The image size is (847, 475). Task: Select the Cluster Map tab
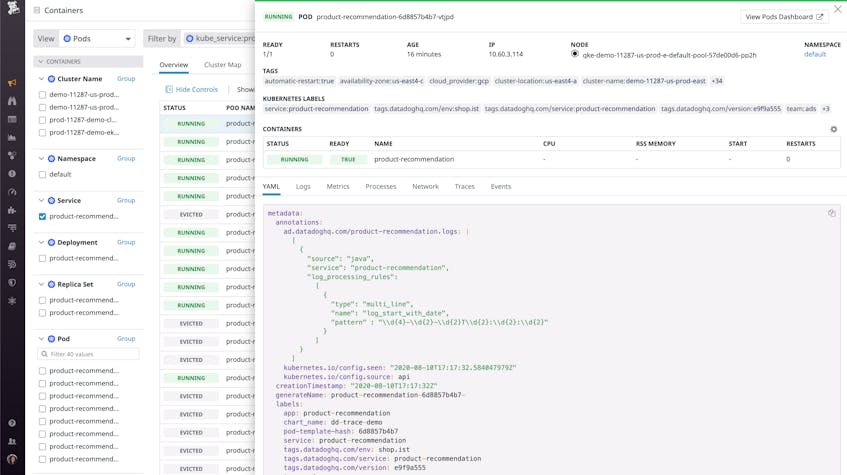(x=223, y=65)
